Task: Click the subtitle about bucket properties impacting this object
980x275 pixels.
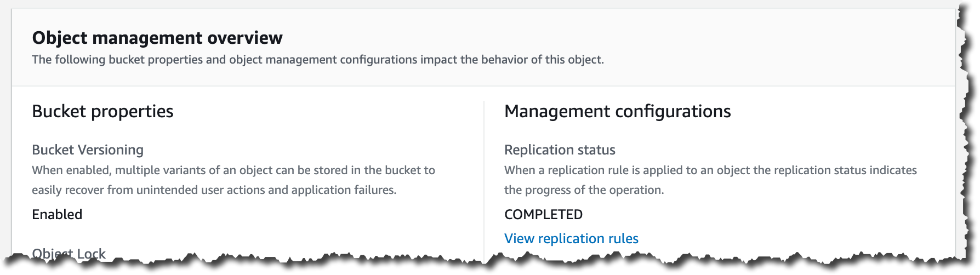Action: coord(318,60)
